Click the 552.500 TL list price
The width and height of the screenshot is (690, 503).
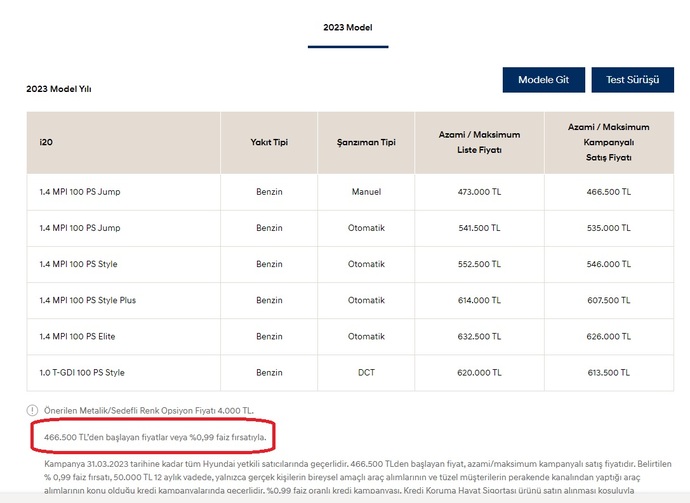[x=479, y=264]
